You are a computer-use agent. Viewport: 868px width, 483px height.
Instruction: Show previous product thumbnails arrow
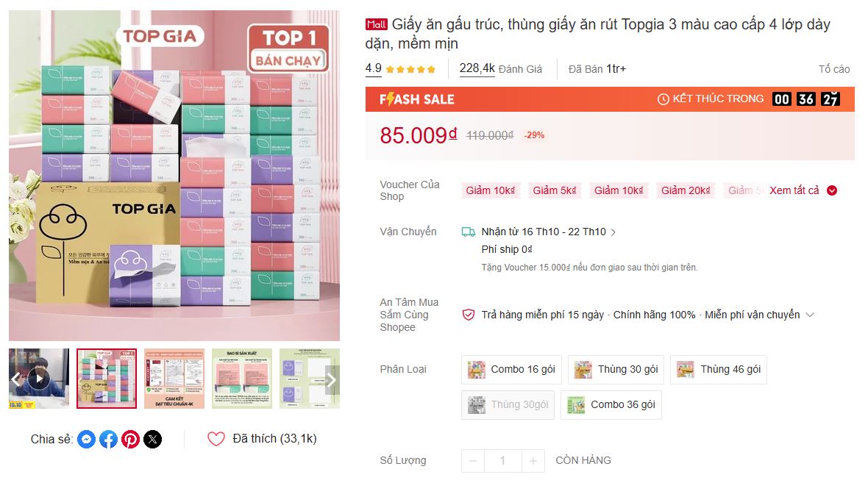16,379
